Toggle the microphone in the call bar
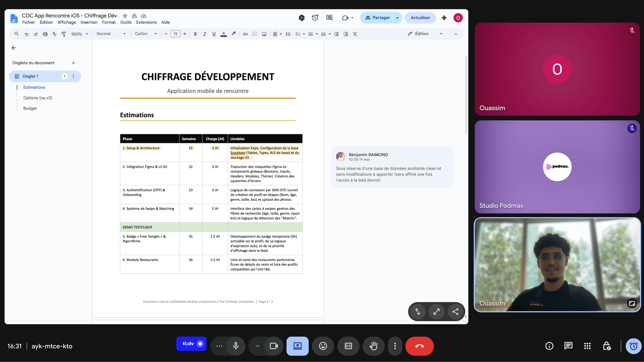This screenshot has height=362, width=644. click(236, 346)
